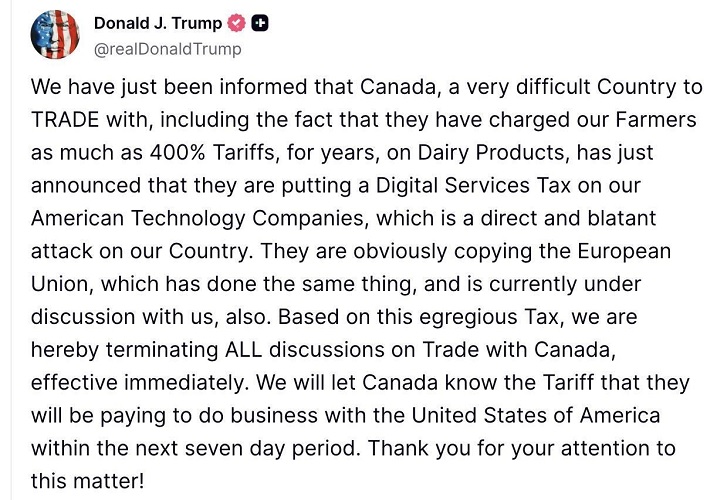The width and height of the screenshot is (717, 500).
Task: Open the Donald J. Trump display name
Action: coord(158,23)
